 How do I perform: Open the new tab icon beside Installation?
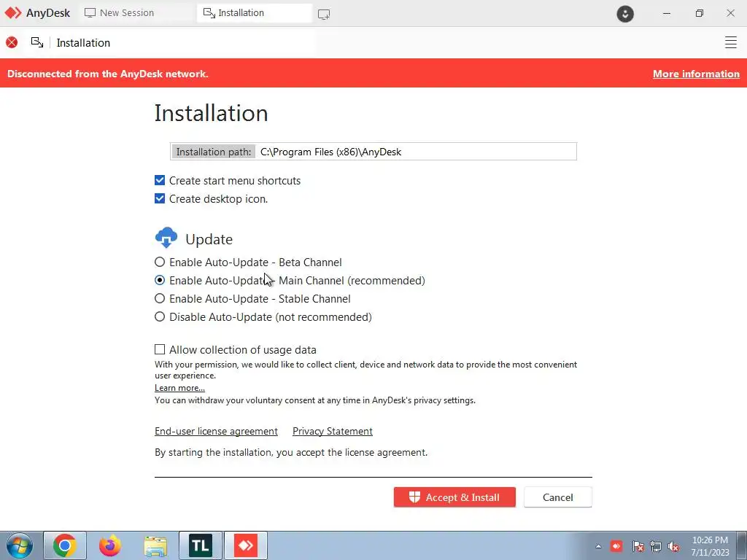[x=324, y=15]
